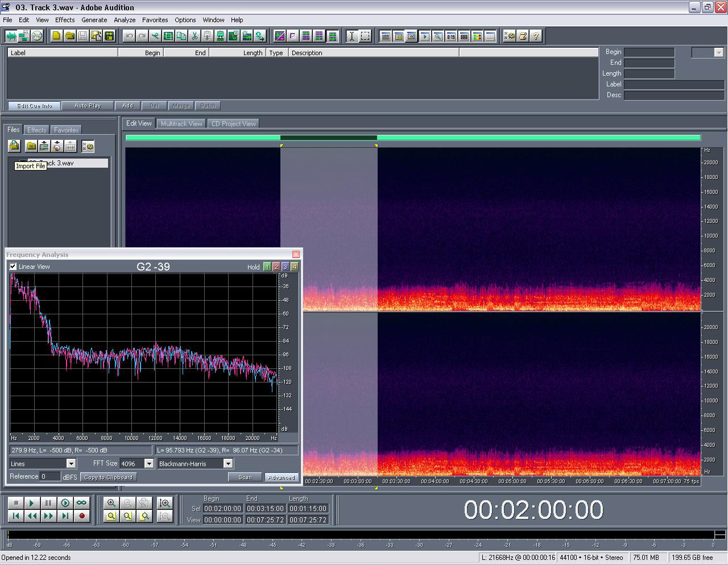This screenshot has width=728, height=565.
Task: Click the Reference dBFS input field
Action: [x=50, y=476]
